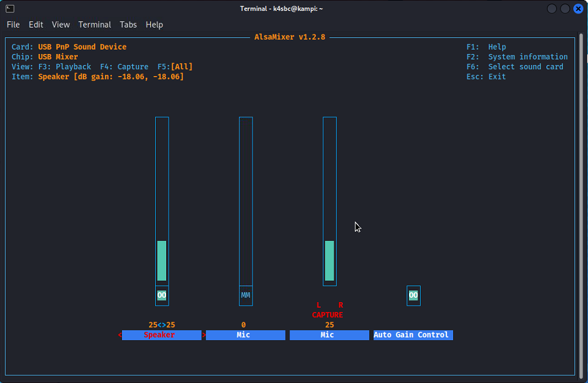The image size is (588, 383).
Task: Click F2: System information shortcut text
Action: point(517,57)
